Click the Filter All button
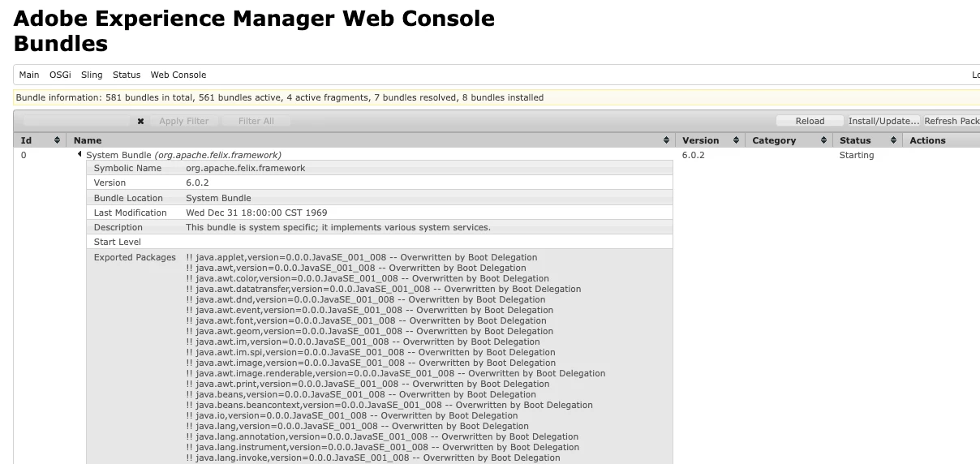Viewport: 980px width, 464px height. tap(256, 121)
